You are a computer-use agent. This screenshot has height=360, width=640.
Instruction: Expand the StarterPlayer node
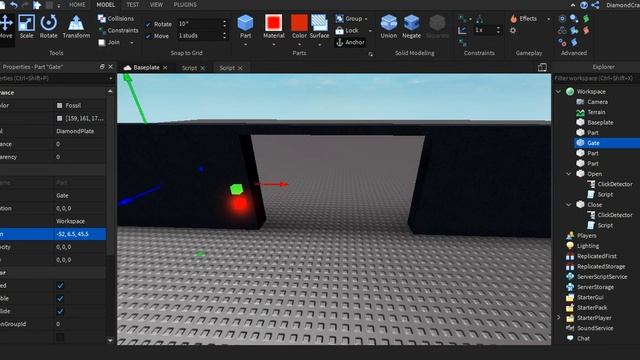pos(558,318)
